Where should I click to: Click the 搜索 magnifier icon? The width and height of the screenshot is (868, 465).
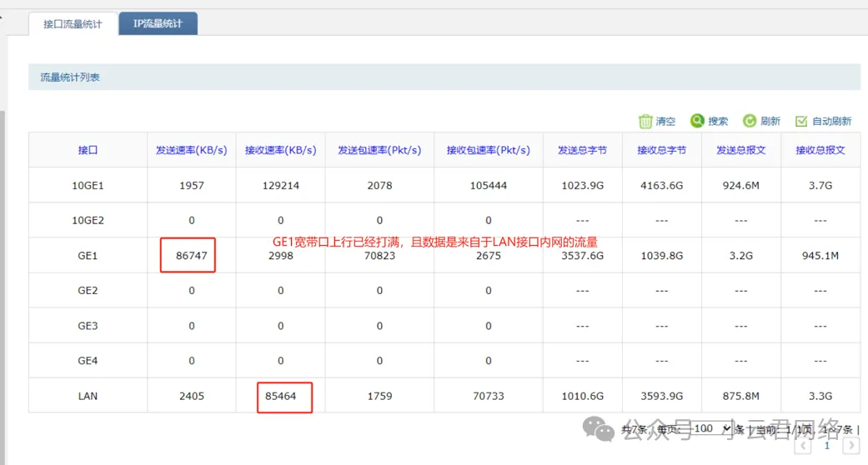click(697, 121)
